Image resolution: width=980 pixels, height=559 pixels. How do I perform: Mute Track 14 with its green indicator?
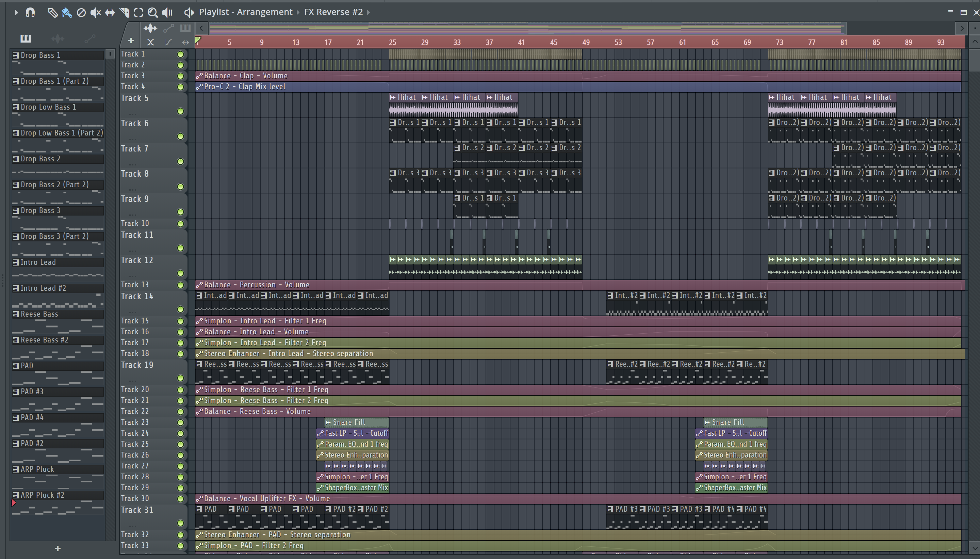pyautogui.click(x=180, y=309)
